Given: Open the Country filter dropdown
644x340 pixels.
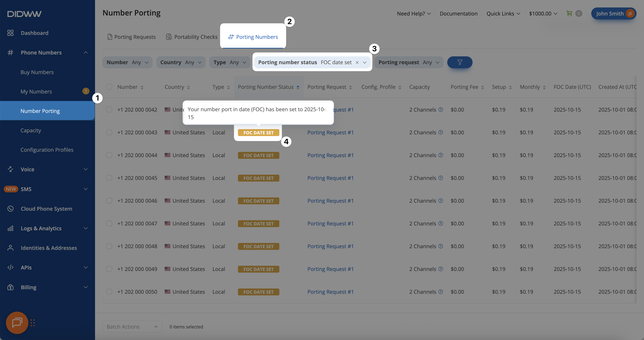Looking at the screenshot, I should point(181,62).
